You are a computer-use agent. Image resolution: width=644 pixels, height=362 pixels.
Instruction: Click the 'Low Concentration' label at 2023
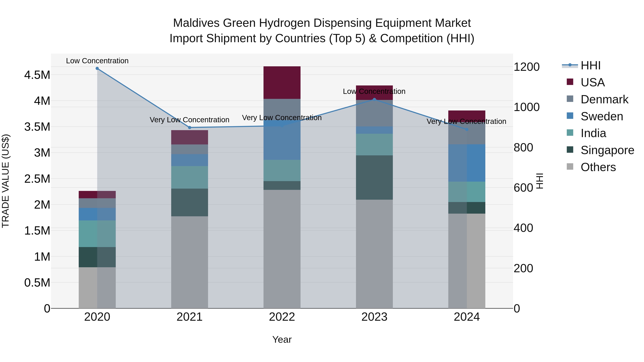point(374,91)
